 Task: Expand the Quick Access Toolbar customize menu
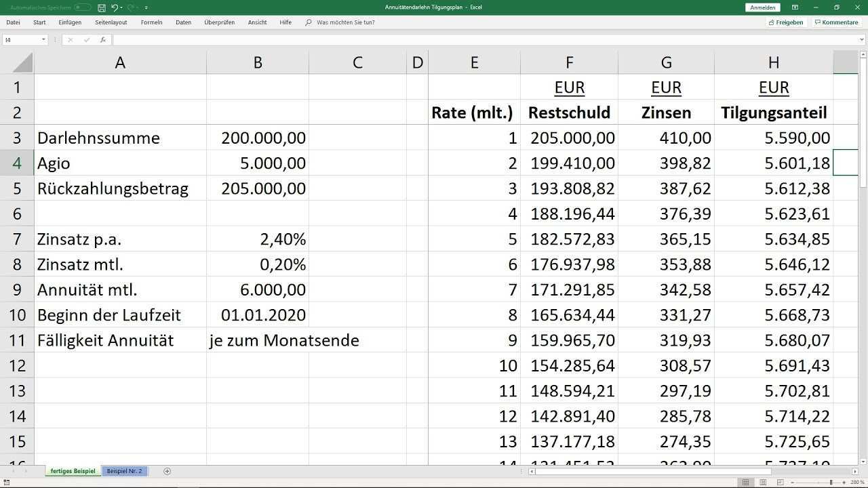point(146,7)
